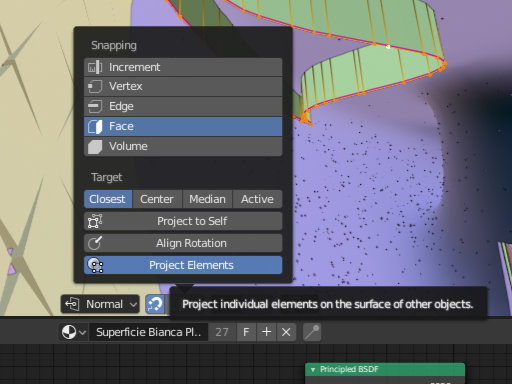Edit the Superficie Bianca material name field
512x384 pixels.
(148, 332)
